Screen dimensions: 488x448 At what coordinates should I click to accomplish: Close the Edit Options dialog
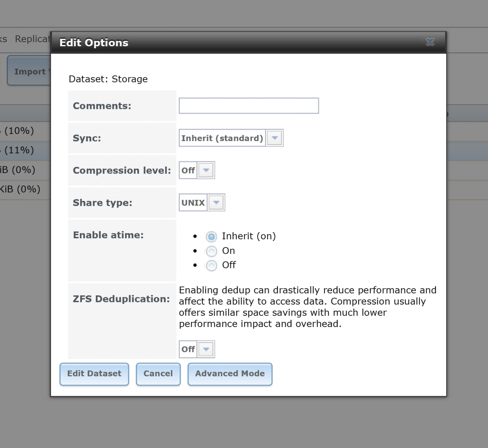[x=430, y=42]
